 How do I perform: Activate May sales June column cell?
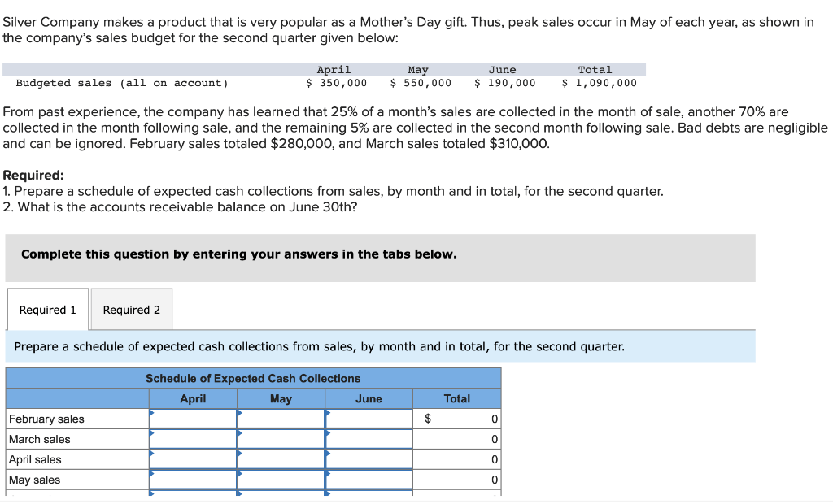369,480
